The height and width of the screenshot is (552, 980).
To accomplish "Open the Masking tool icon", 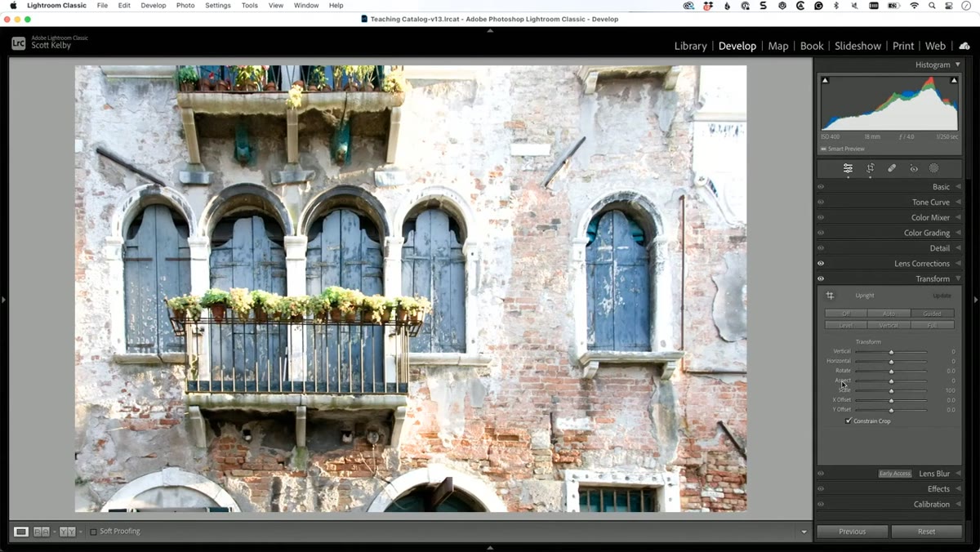I will (x=934, y=168).
